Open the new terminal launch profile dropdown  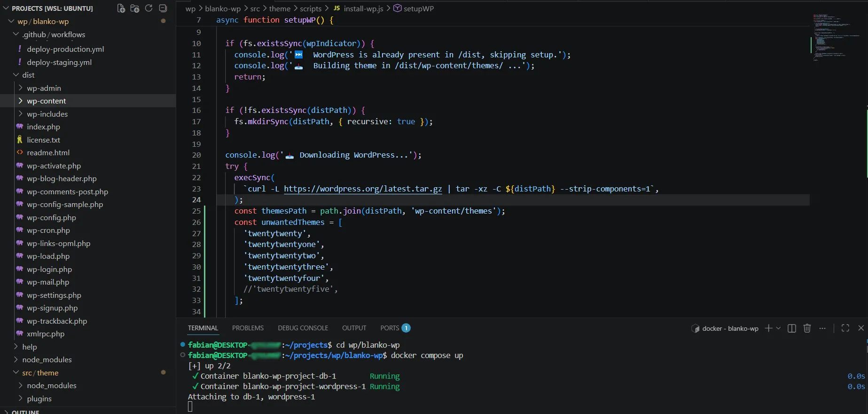[x=778, y=328]
